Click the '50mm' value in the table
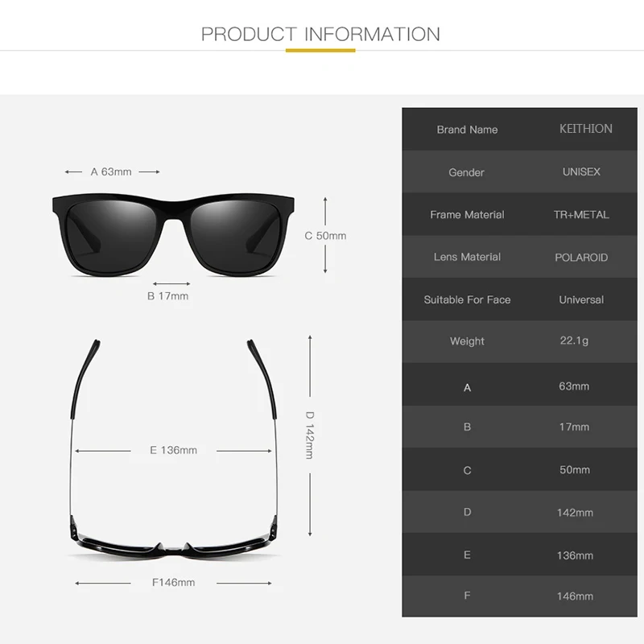Image resolution: width=644 pixels, height=644 pixels. pos(575,470)
